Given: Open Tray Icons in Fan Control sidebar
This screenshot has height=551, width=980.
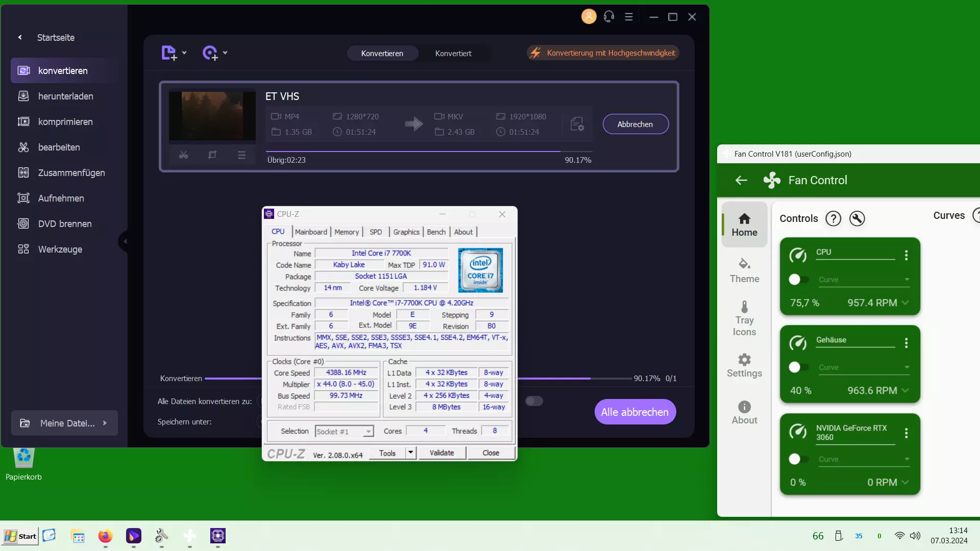Looking at the screenshot, I should [x=744, y=318].
